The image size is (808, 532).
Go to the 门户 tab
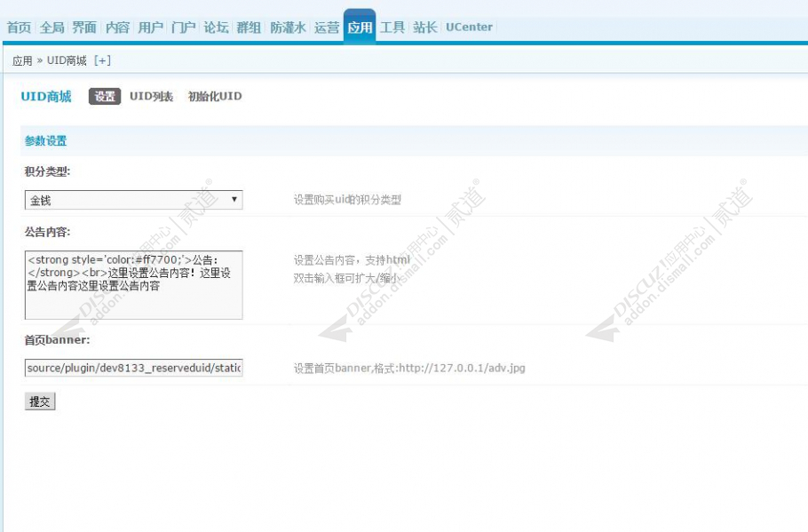[x=184, y=28]
